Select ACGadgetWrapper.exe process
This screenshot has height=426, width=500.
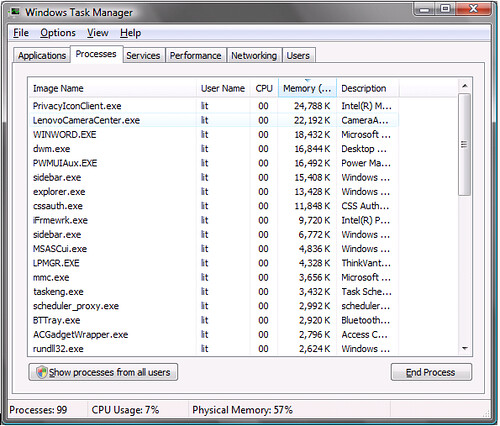click(213, 335)
